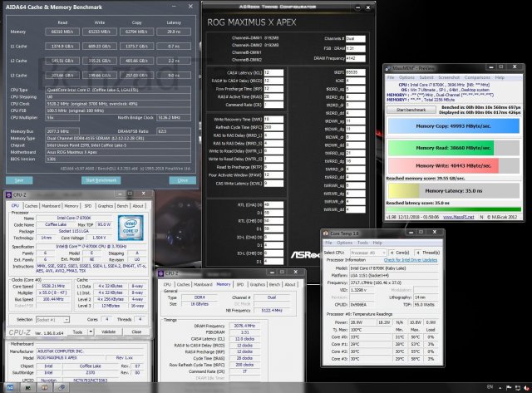Click the Action Center flag tray icon

pos(509,387)
